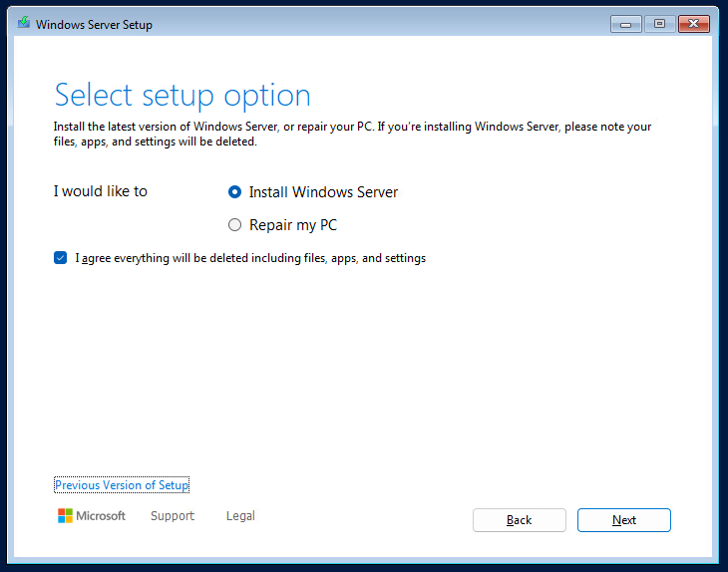This screenshot has width=728, height=572.
Task: Open the Legal link
Action: [240, 516]
